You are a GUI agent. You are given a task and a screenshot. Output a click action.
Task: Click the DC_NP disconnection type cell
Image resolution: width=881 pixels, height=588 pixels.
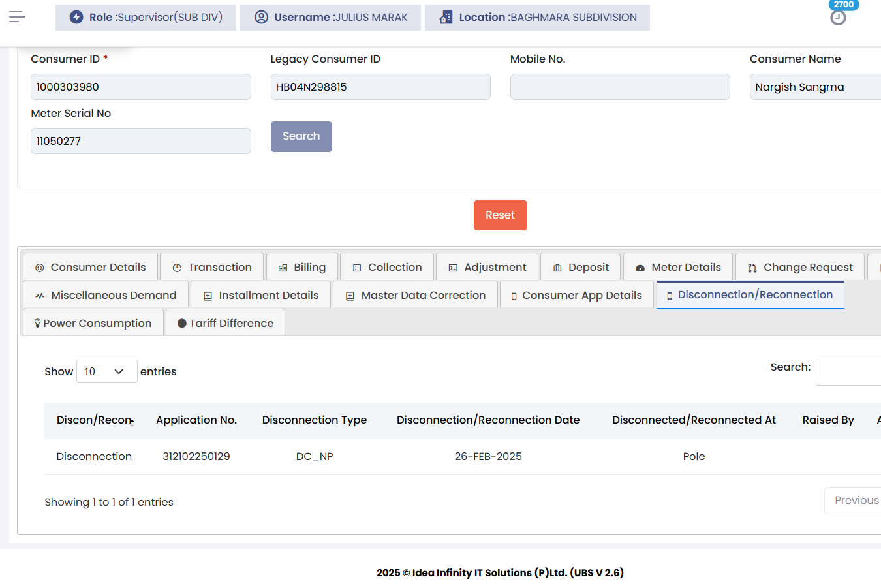pyautogui.click(x=315, y=457)
